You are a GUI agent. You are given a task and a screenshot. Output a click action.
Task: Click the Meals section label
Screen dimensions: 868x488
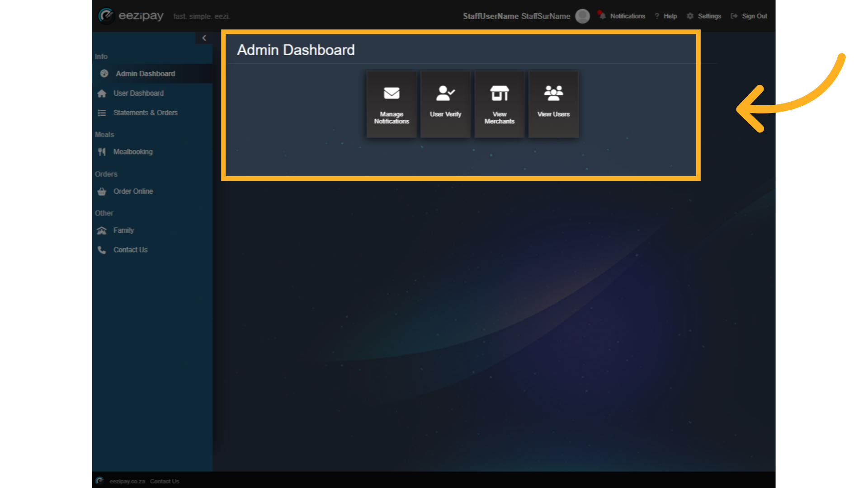click(x=104, y=135)
